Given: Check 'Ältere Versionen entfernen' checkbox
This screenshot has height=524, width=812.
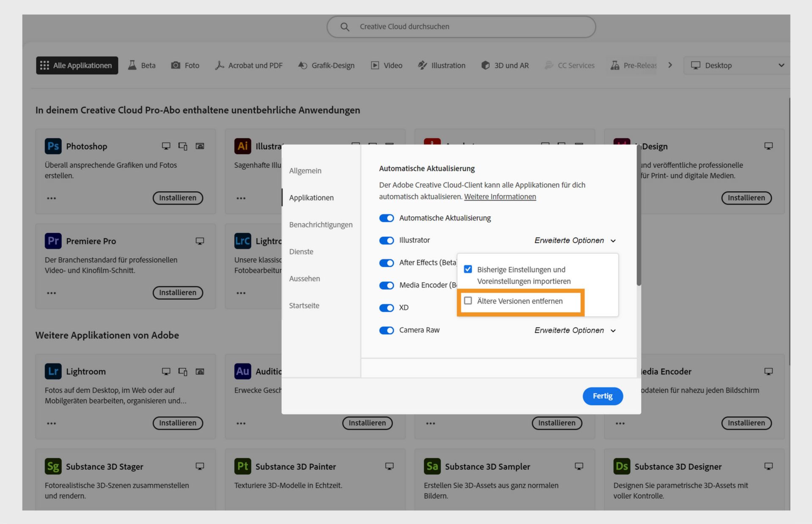Looking at the screenshot, I should pos(468,301).
